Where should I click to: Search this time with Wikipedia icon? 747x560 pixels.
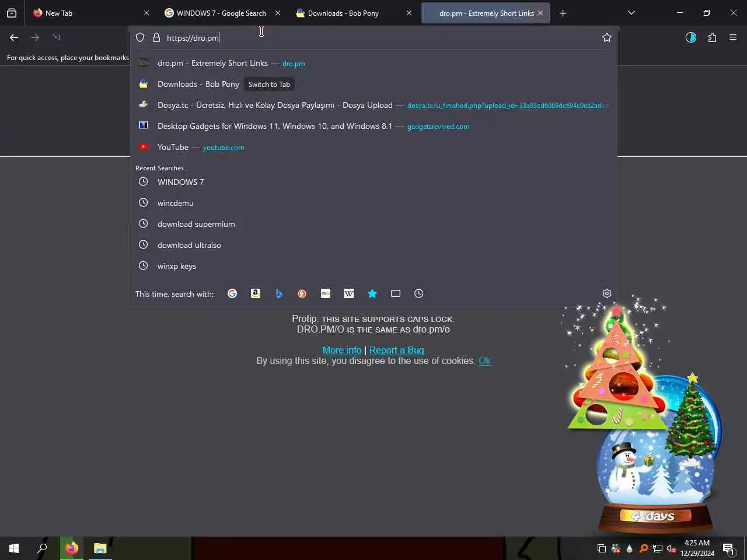coord(349,293)
